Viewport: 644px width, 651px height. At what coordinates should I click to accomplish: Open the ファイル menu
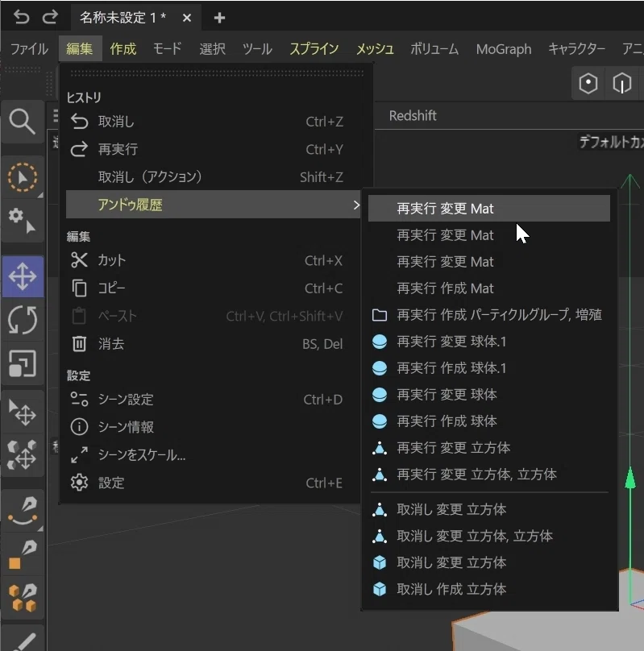point(29,49)
